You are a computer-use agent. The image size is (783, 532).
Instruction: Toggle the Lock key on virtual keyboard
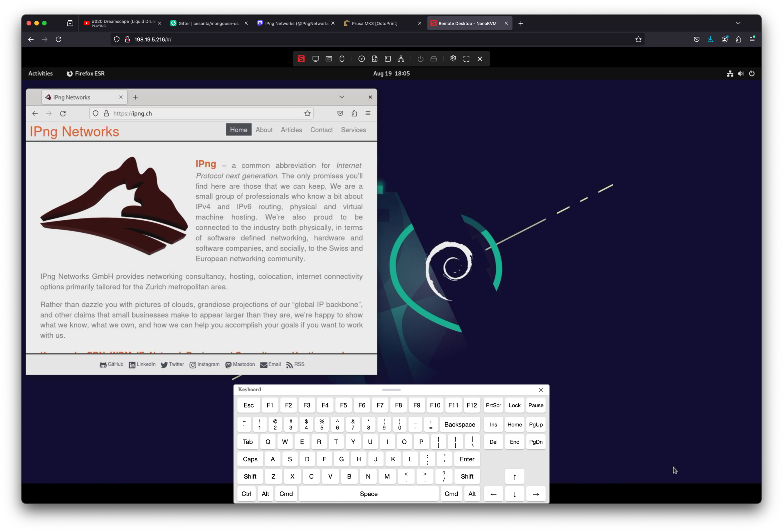coord(514,406)
